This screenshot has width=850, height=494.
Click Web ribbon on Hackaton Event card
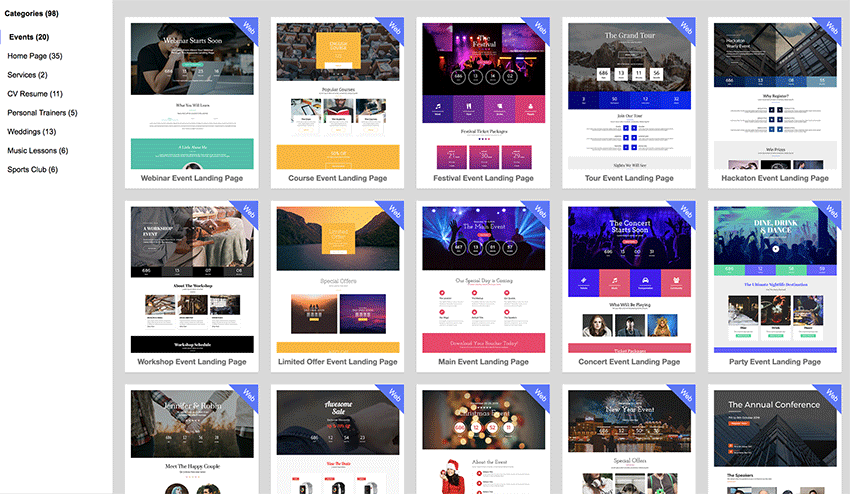(832, 28)
